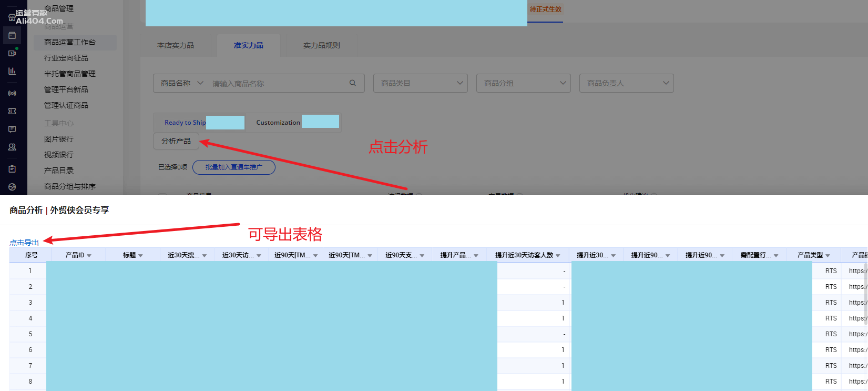Viewport: 868px width, 391px height.
Task: Click the magnifier search icon in the product name field
Action: [353, 83]
